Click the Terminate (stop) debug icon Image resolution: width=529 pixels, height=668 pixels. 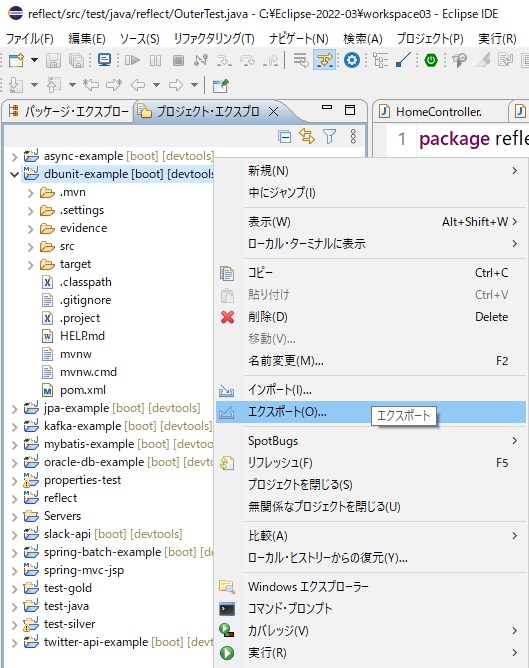pyautogui.click(x=178, y=60)
